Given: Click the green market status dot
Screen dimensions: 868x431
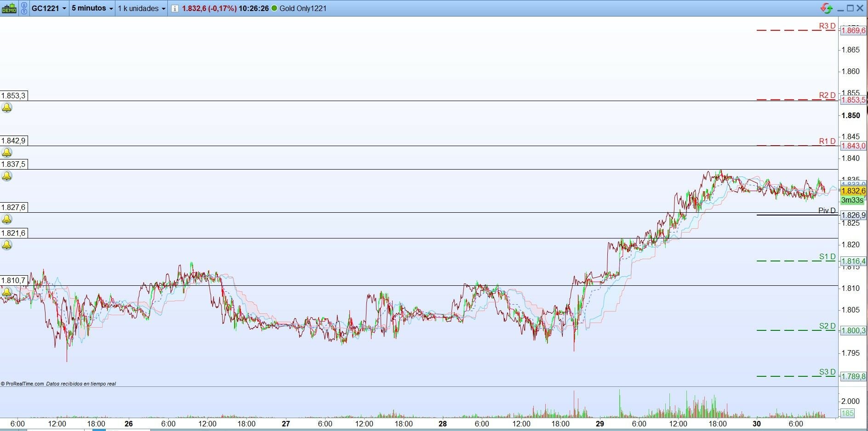Looking at the screenshot, I should click(x=274, y=8).
